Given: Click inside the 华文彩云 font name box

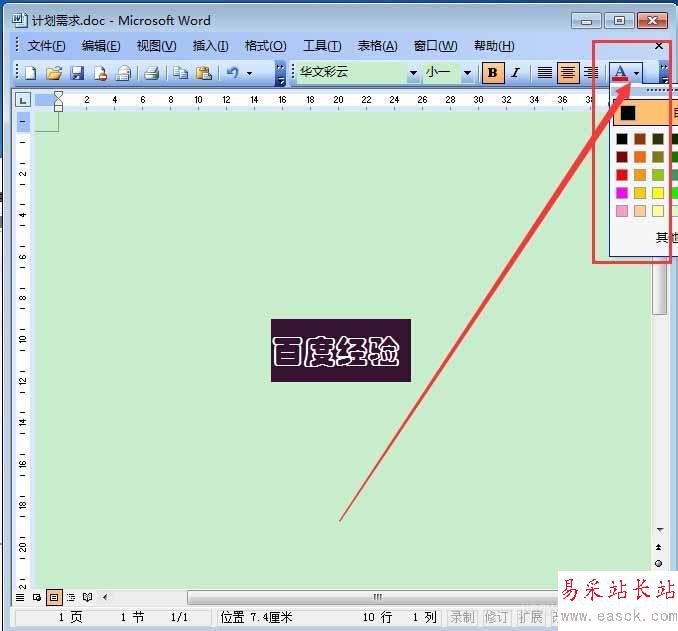Looking at the screenshot, I should coord(351,72).
